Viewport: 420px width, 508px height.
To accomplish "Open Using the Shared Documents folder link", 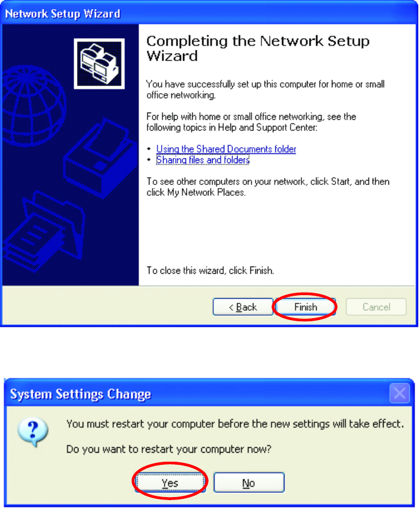I will coord(226,149).
